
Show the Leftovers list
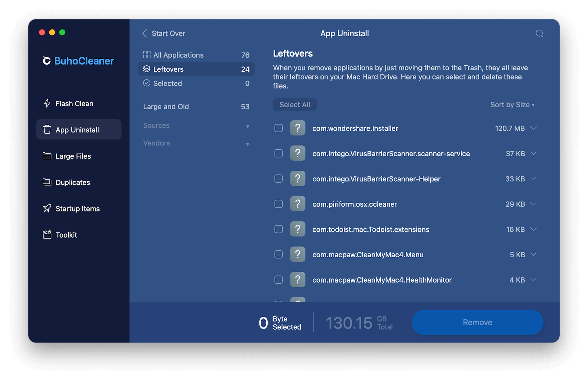click(x=196, y=69)
